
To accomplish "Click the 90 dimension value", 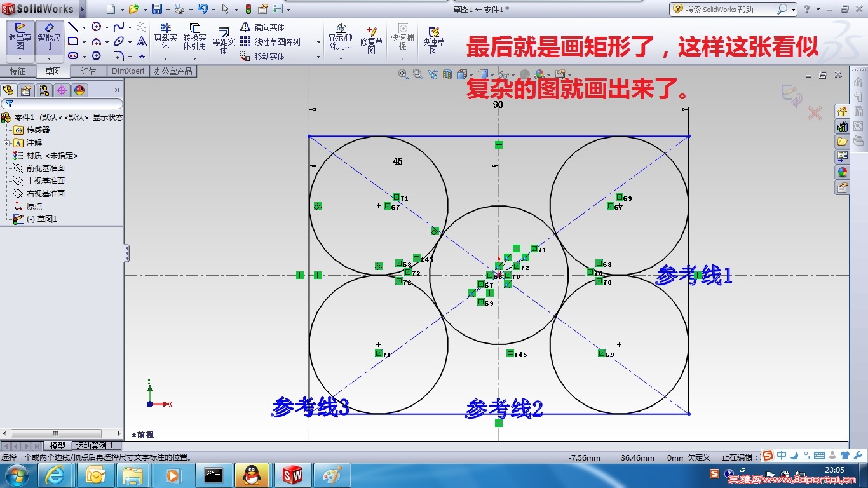I will (x=498, y=104).
